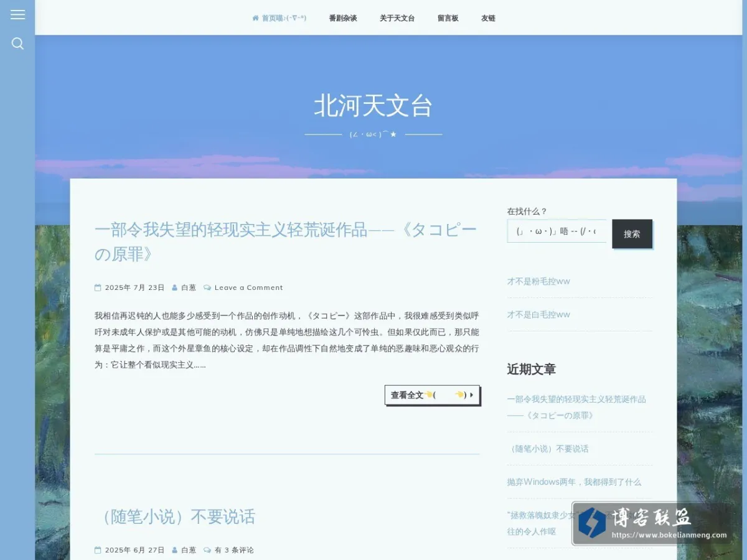Click author name 白葱 on the second post
This screenshot has width=747, height=560.
pyautogui.click(x=189, y=550)
